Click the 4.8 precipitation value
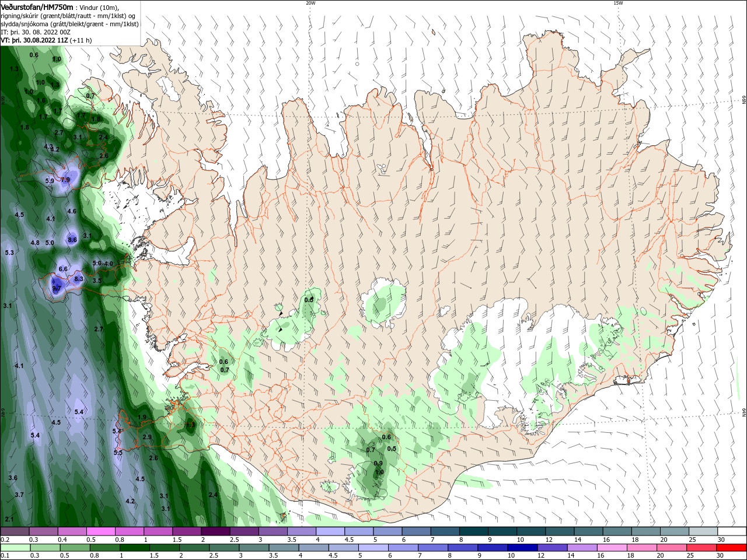Screen dimensions: 747x560 coord(35,243)
